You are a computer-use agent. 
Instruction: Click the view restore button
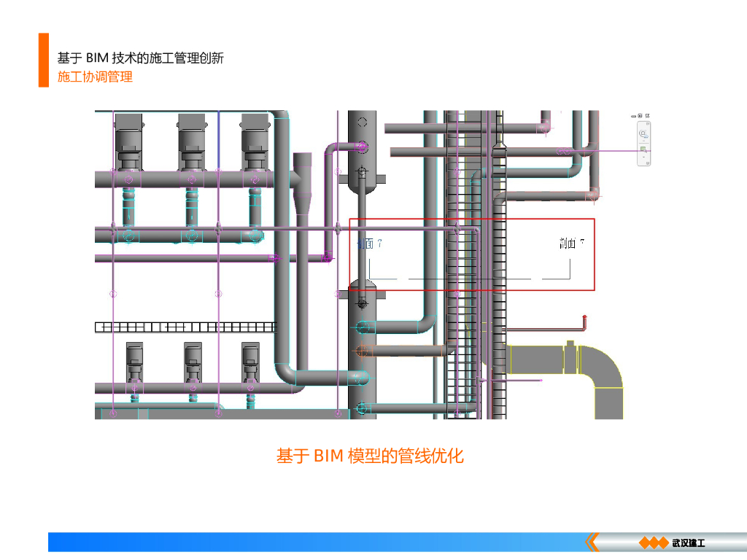640,116
